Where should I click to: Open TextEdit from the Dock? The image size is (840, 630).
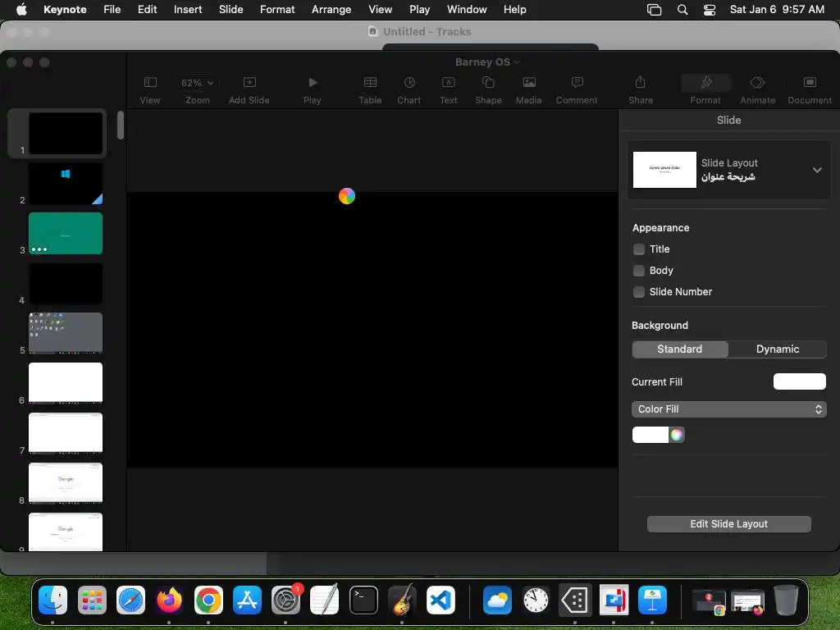coord(325,600)
